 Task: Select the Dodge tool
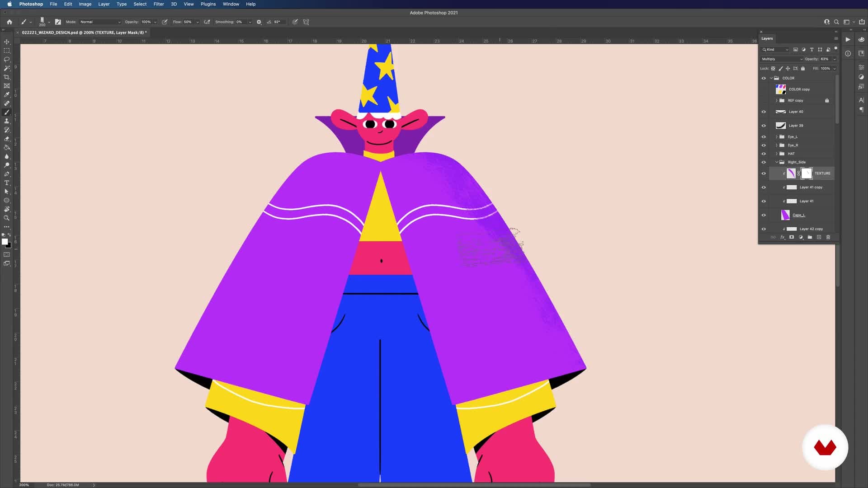pyautogui.click(x=7, y=165)
